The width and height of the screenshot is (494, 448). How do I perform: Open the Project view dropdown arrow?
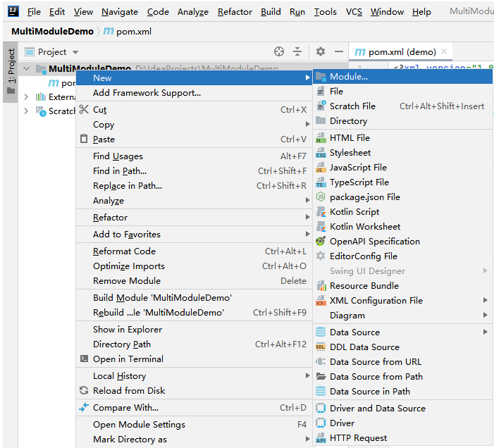coord(75,52)
